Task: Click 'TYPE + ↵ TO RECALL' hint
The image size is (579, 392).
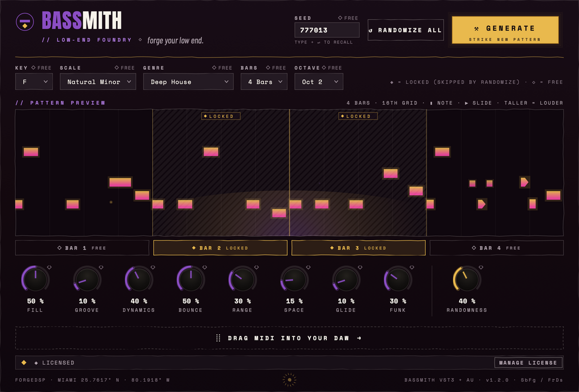Action: click(x=323, y=42)
